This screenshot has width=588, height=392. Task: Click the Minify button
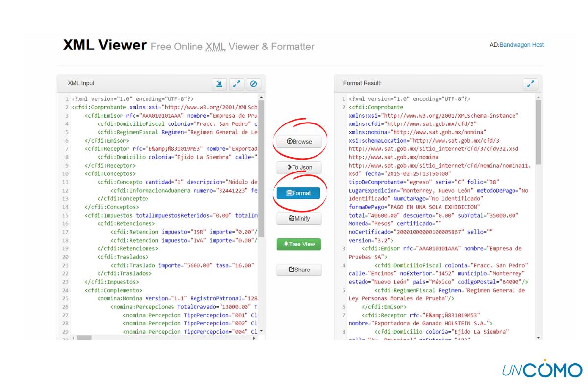click(x=299, y=219)
